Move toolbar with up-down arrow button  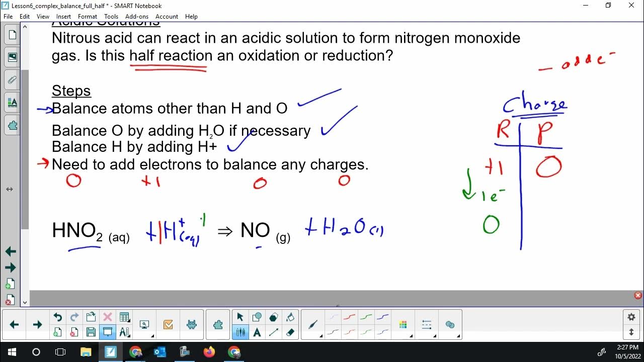631,332
